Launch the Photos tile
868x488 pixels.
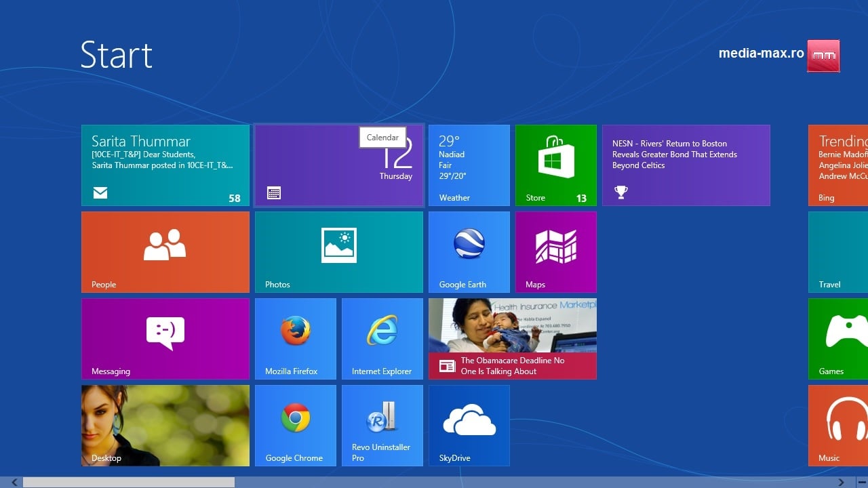point(339,252)
